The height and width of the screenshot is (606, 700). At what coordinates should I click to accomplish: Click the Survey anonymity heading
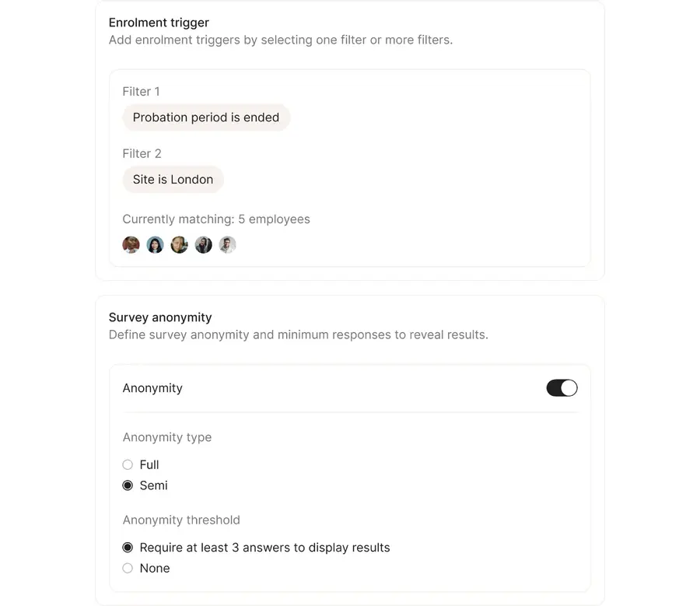click(x=160, y=317)
